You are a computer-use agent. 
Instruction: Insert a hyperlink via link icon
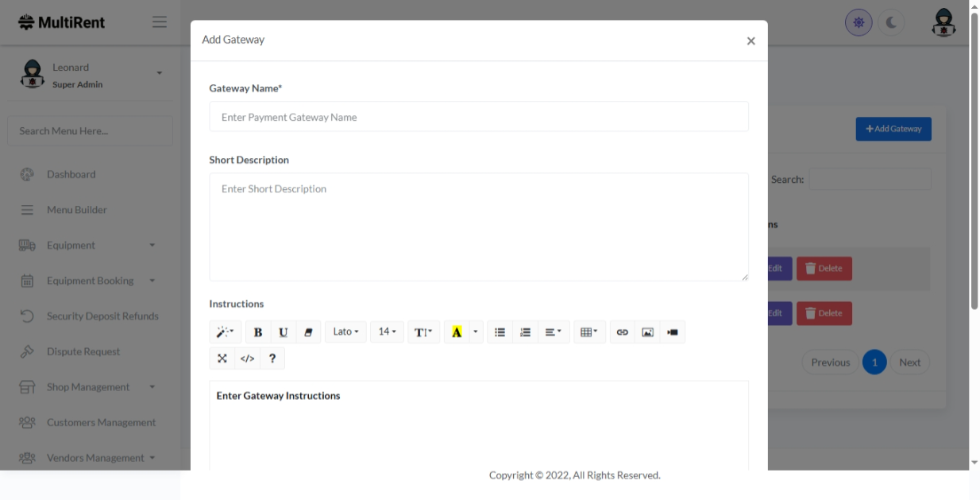coord(622,332)
